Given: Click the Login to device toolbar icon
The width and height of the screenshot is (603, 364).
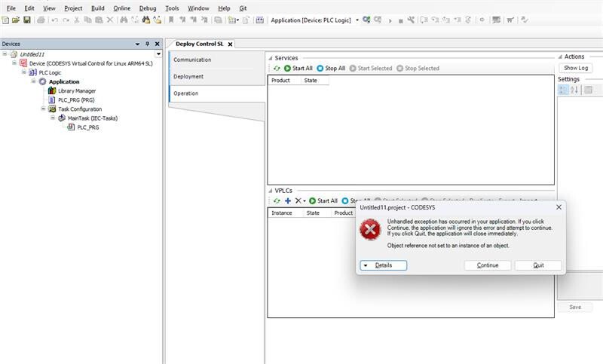Looking at the screenshot, I should click(366, 20).
